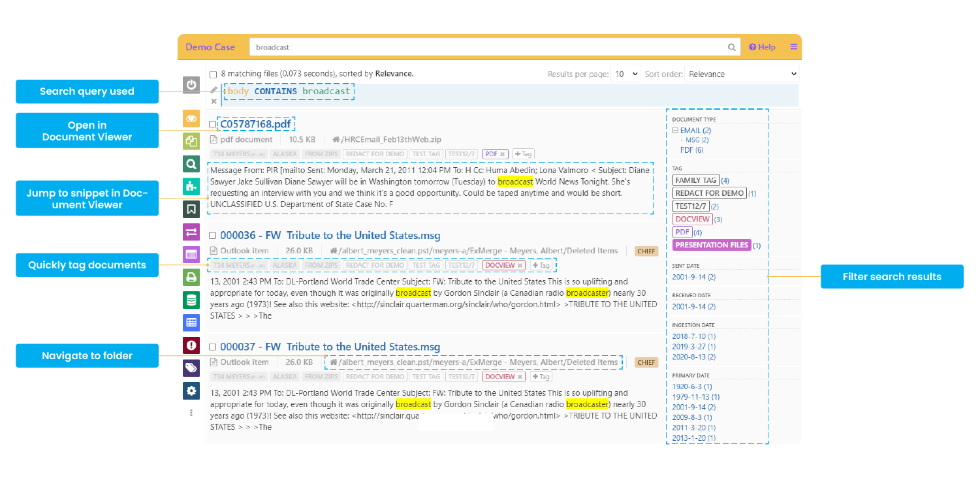Click the Help menu in the header
This screenshot has height=478, width=980.
[761, 46]
